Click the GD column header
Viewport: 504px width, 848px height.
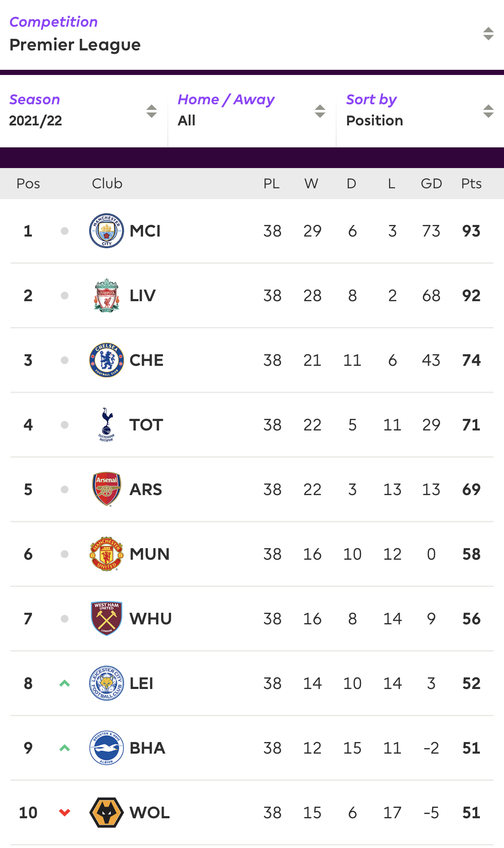click(431, 184)
